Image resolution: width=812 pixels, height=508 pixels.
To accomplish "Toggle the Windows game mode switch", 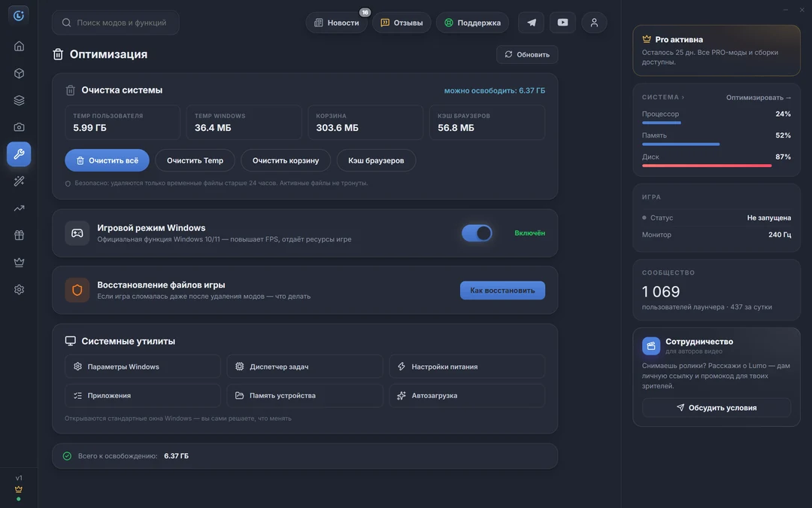I will pos(477,233).
